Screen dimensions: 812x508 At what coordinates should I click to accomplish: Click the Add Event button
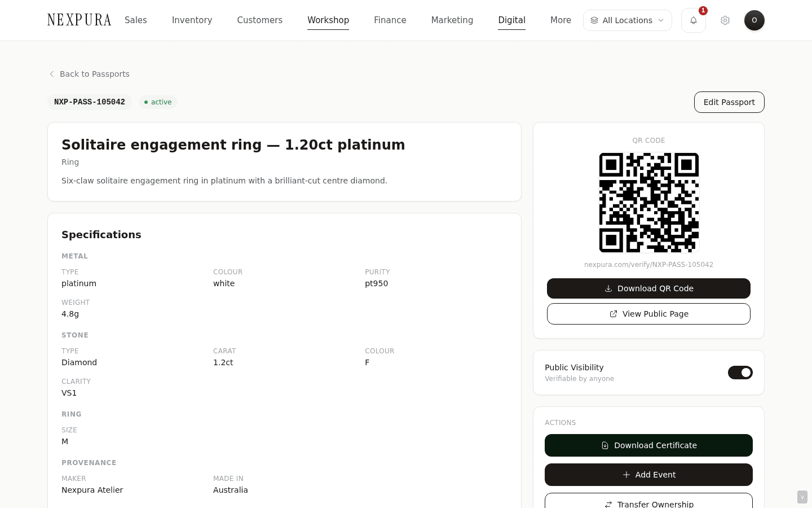[x=648, y=475]
